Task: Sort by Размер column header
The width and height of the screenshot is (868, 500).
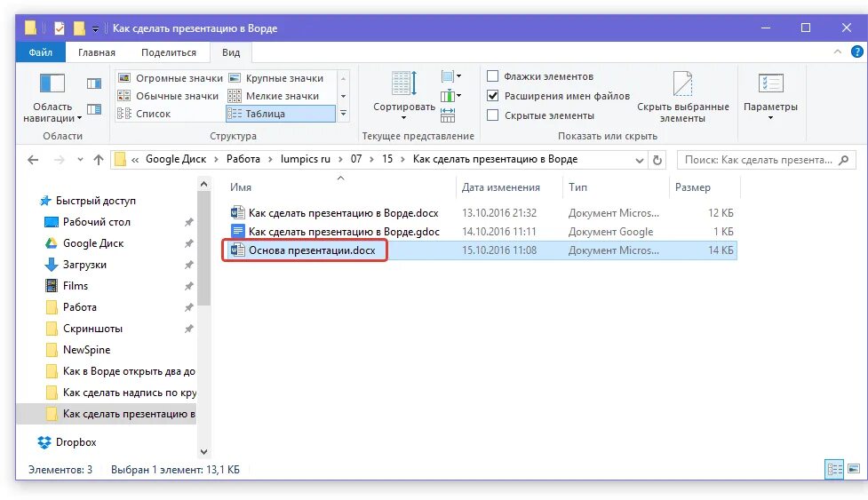Action: coord(705,187)
